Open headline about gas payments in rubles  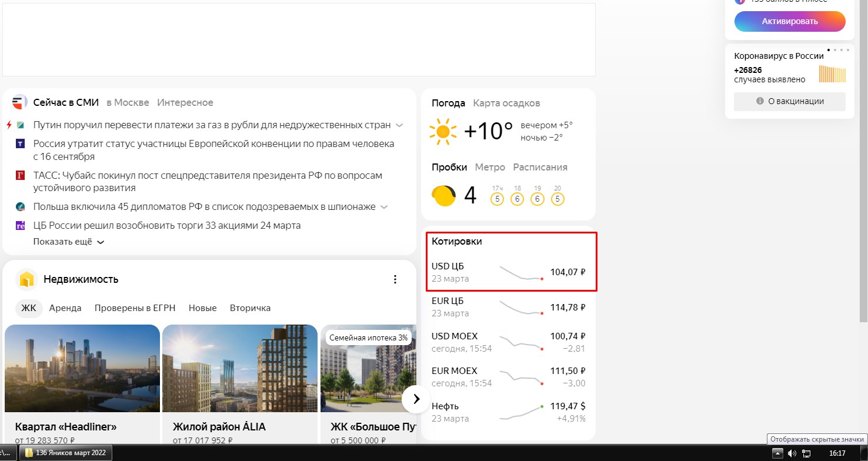tap(212, 125)
